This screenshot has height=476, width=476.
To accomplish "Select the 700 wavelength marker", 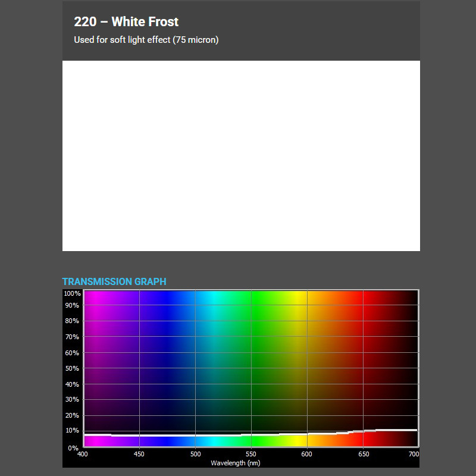I will click(415, 454).
